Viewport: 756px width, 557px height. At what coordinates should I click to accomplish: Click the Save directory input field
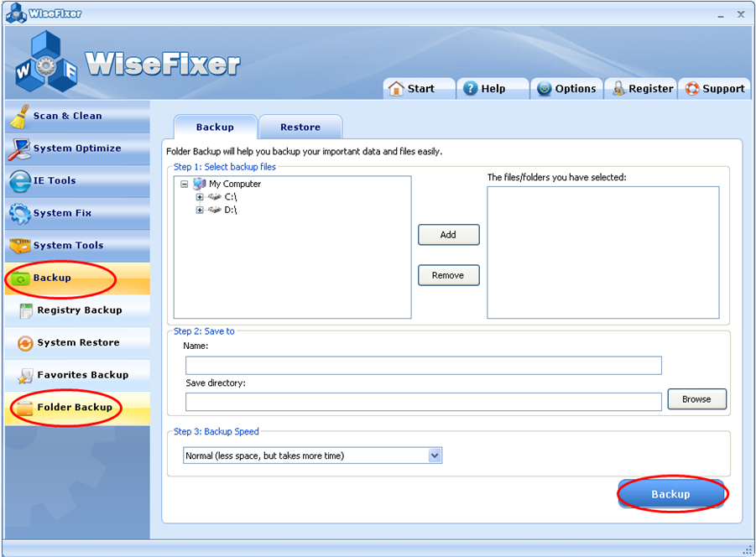click(x=424, y=402)
